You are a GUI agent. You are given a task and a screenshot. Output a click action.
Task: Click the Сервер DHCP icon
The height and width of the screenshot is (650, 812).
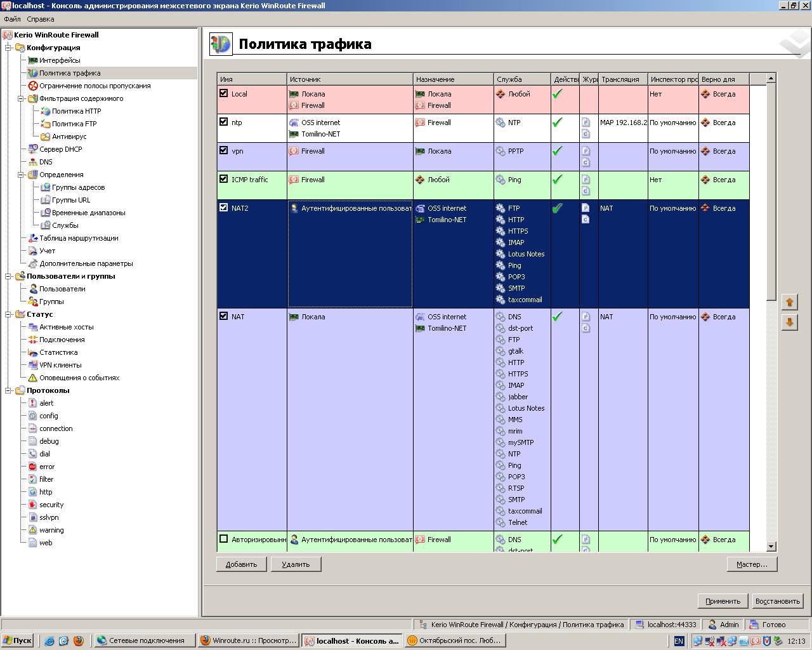tap(33, 149)
